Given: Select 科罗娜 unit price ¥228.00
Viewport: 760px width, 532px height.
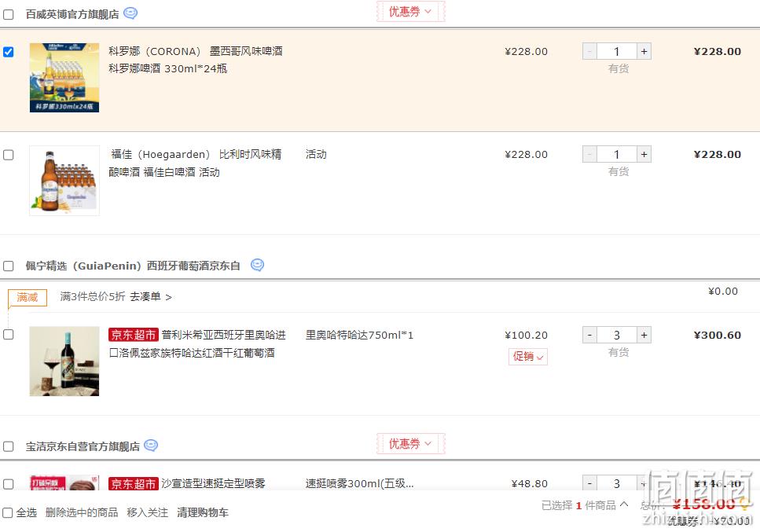Looking at the screenshot, I should [x=526, y=51].
